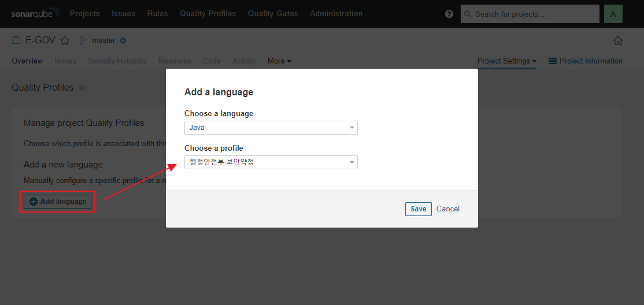Open the Administration menu item
This screenshot has width=644, height=305.
coord(336,13)
